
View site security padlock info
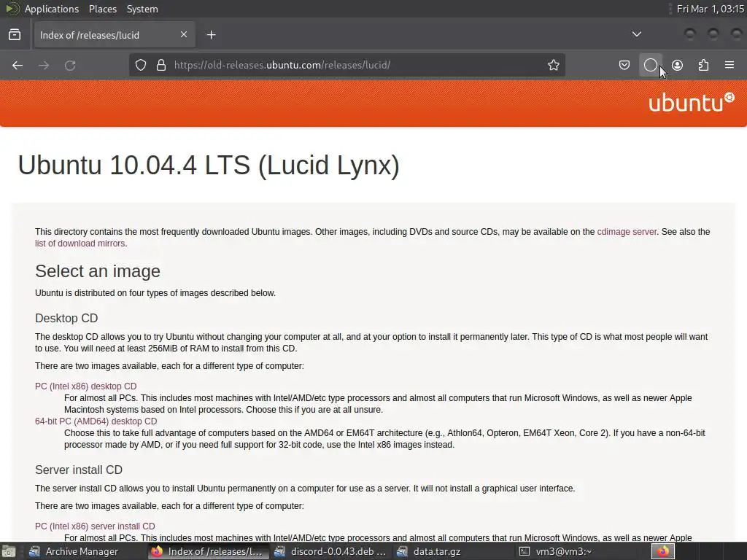point(161,65)
